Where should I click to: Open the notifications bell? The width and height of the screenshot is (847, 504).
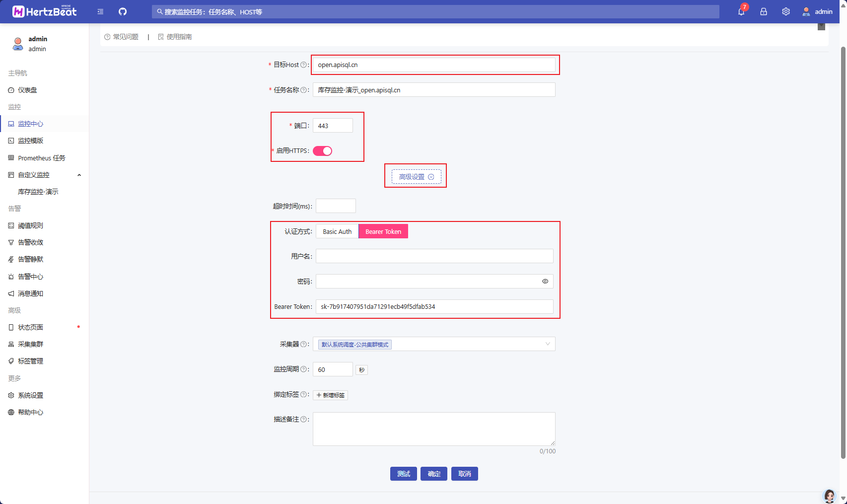click(x=741, y=11)
